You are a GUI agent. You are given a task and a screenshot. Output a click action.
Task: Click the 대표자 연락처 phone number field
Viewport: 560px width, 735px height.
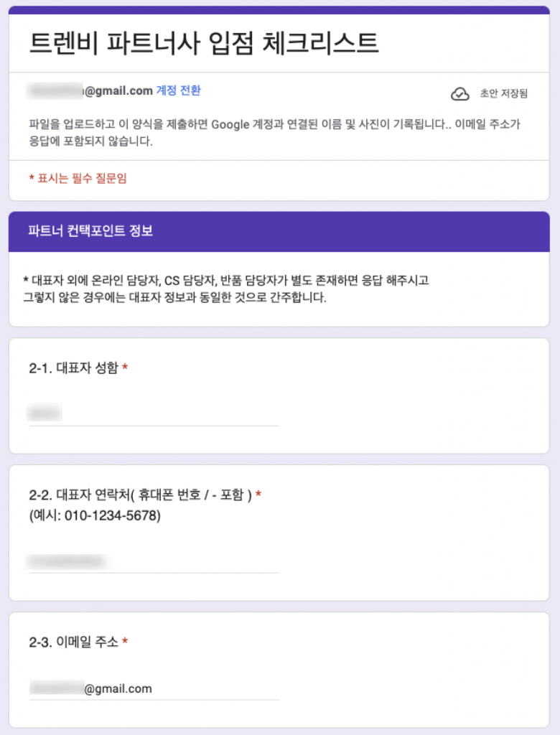pyautogui.click(x=154, y=561)
